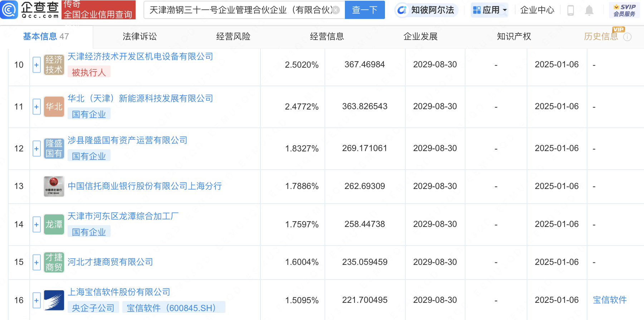
Task: Select shareholding value 2.5020%
Action: click(x=302, y=65)
